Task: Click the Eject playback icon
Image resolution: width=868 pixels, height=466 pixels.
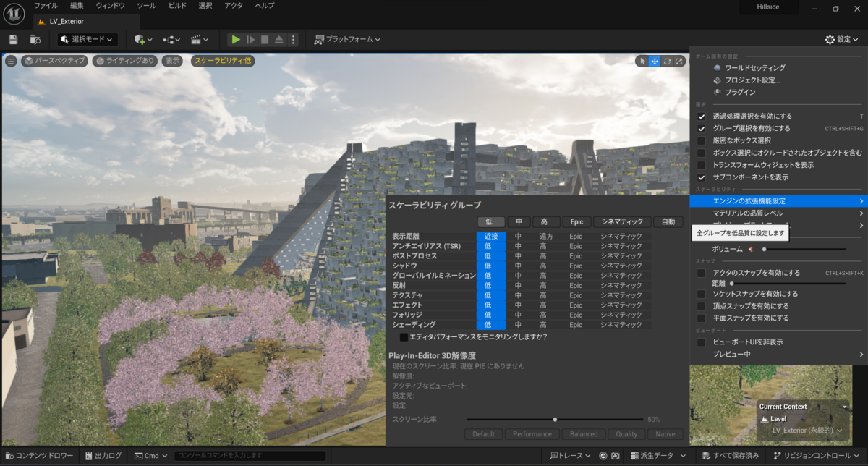Action: click(x=278, y=39)
